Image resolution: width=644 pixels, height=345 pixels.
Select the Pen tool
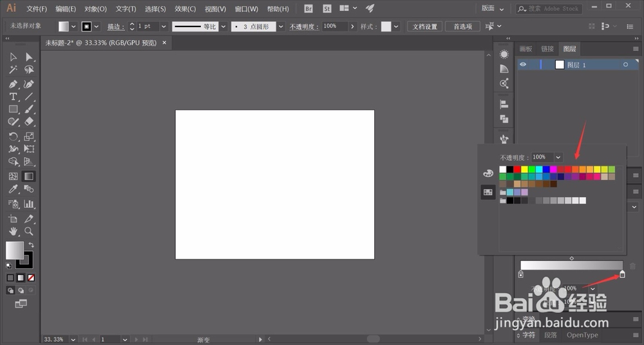[x=13, y=84]
